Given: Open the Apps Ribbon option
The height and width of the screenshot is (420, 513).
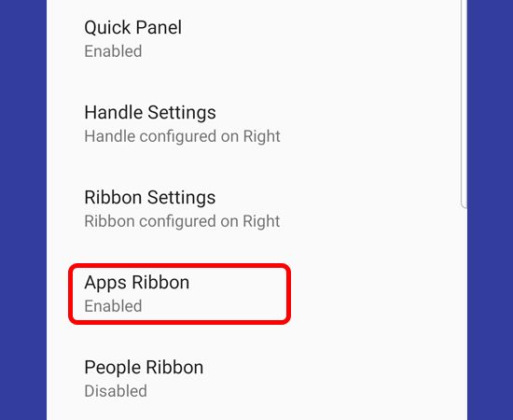Looking at the screenshot, I should click(137, 283).
